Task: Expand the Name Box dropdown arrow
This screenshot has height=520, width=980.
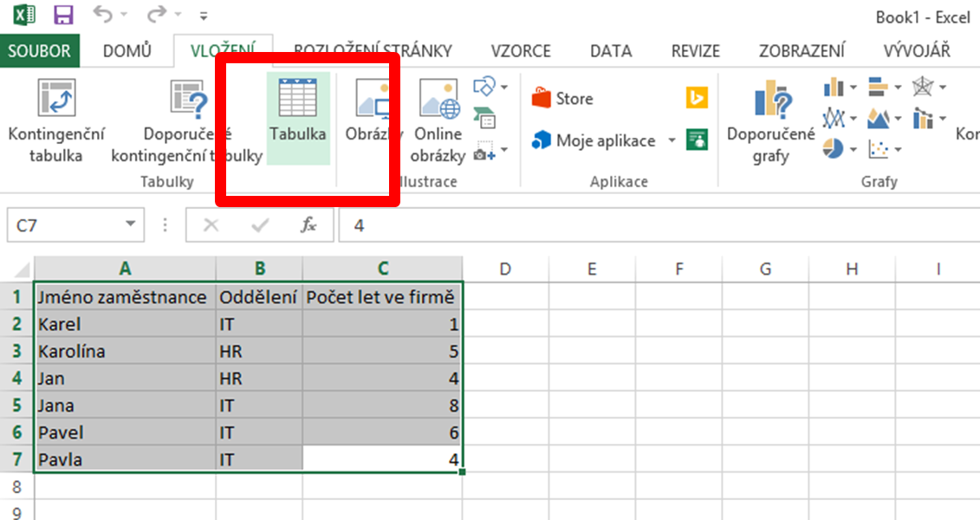Action: (130, 224)
